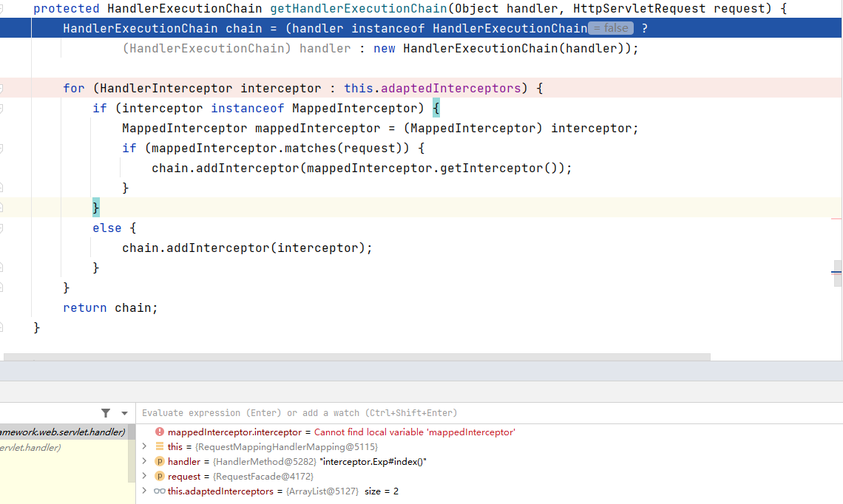Expand the handler variable node
Viewport: 843px width, 504px height.
pyautogui.click(x=145, y=462)
